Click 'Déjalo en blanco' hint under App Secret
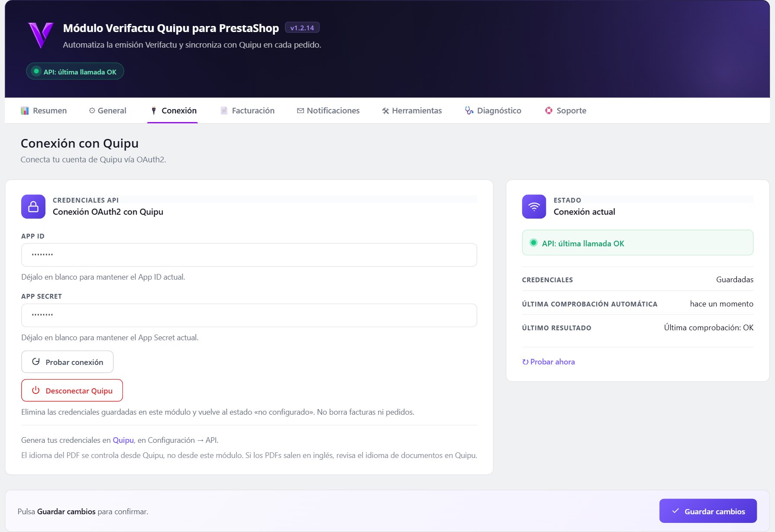 tap(110, 337)
